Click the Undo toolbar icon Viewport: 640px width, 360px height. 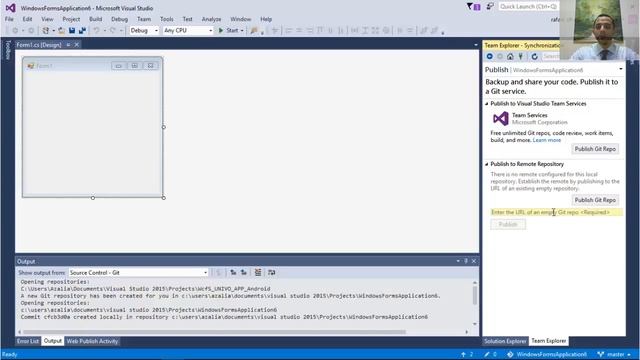96,31
